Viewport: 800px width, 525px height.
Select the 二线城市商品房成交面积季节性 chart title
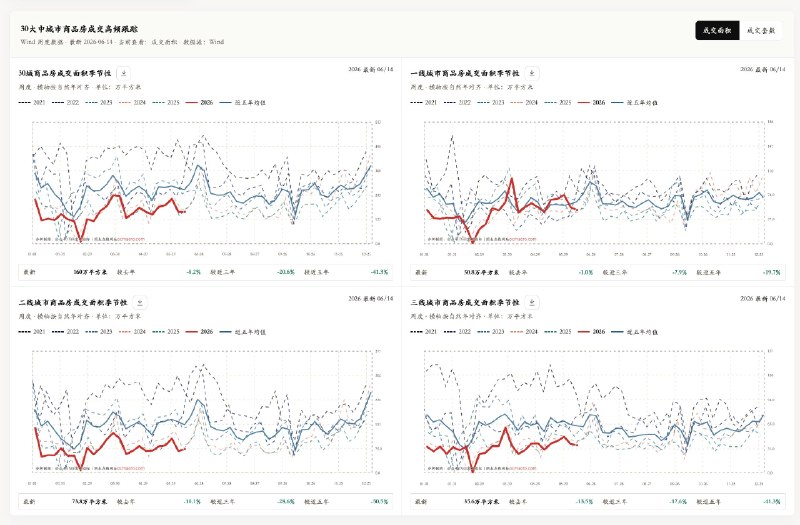(x=73, y=302)
